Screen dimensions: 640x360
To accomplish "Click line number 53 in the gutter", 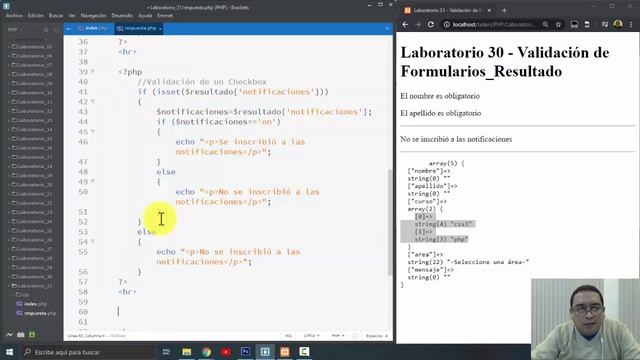I will pos(83,232).
